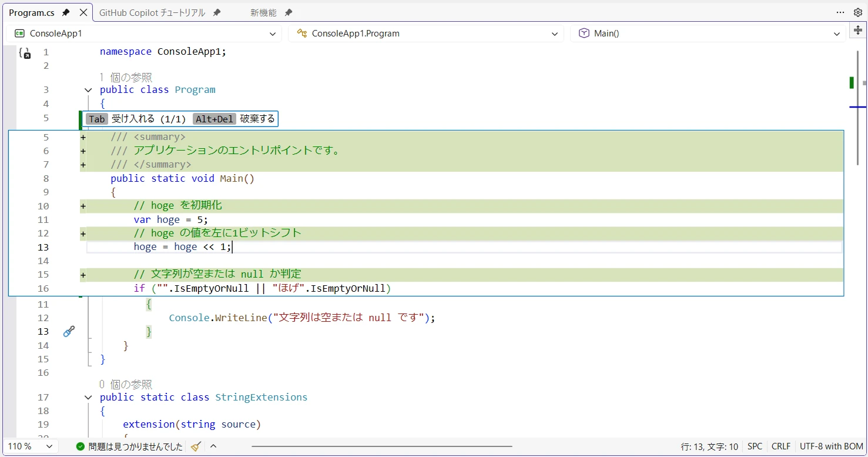Click the editor split icon above the scrollbar

coord(857,31)
